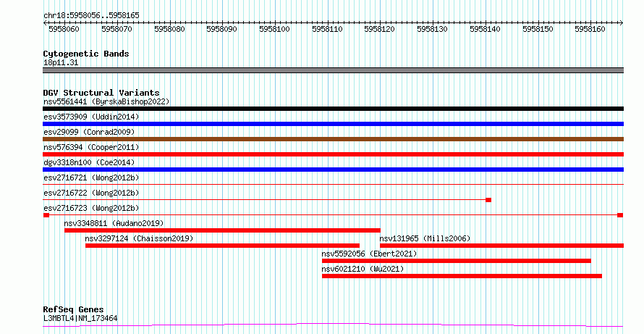The height and width of the screenshot is (334, 644).
Task: Click the RefSeq Genes track title
Action: click(73, 309)
